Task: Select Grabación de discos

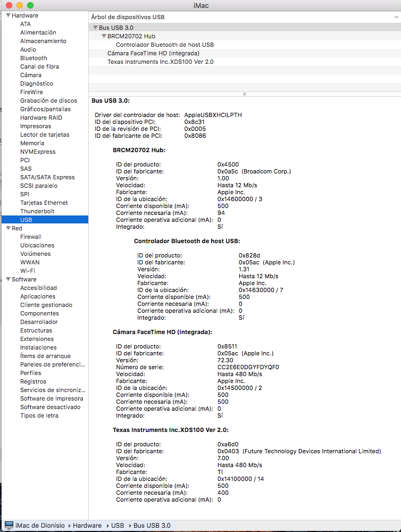Action: (48, 101)
